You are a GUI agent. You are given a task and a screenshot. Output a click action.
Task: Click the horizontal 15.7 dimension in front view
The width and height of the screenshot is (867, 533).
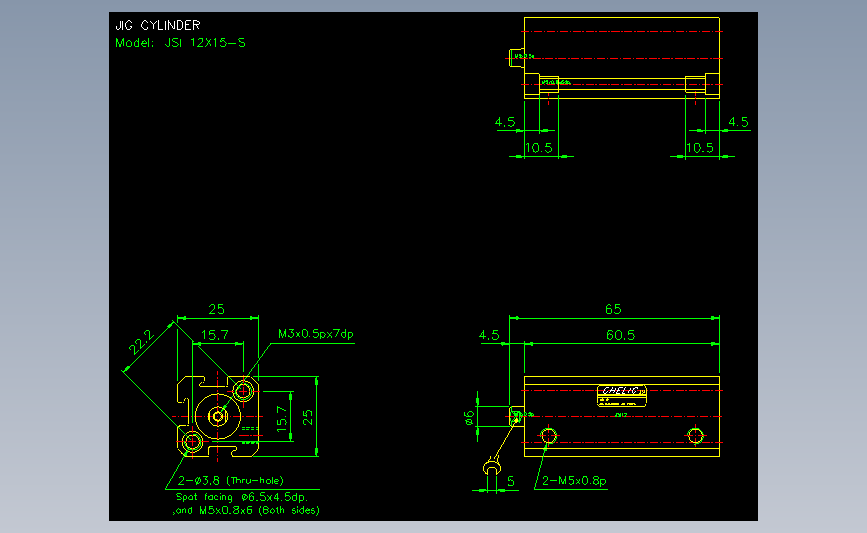pos(215,335)
